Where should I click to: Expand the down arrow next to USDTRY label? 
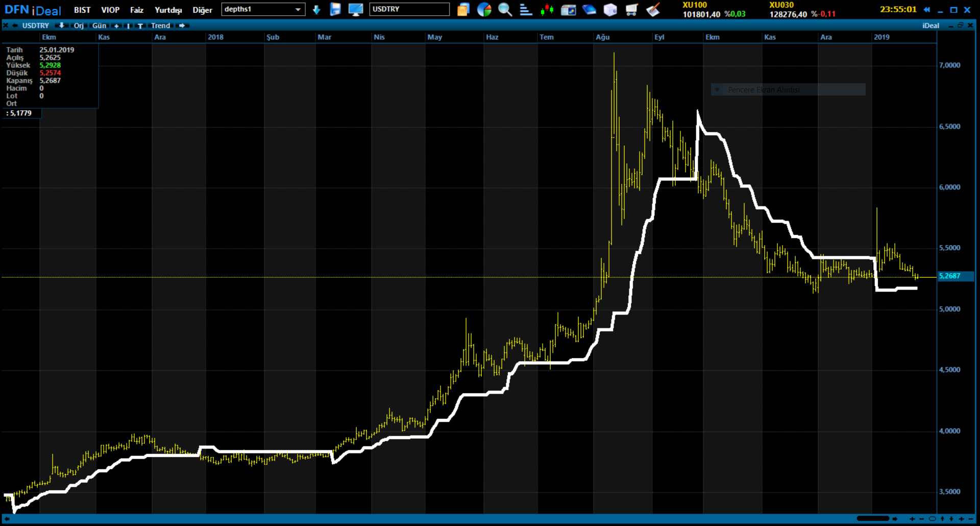(x=61, y=26)
